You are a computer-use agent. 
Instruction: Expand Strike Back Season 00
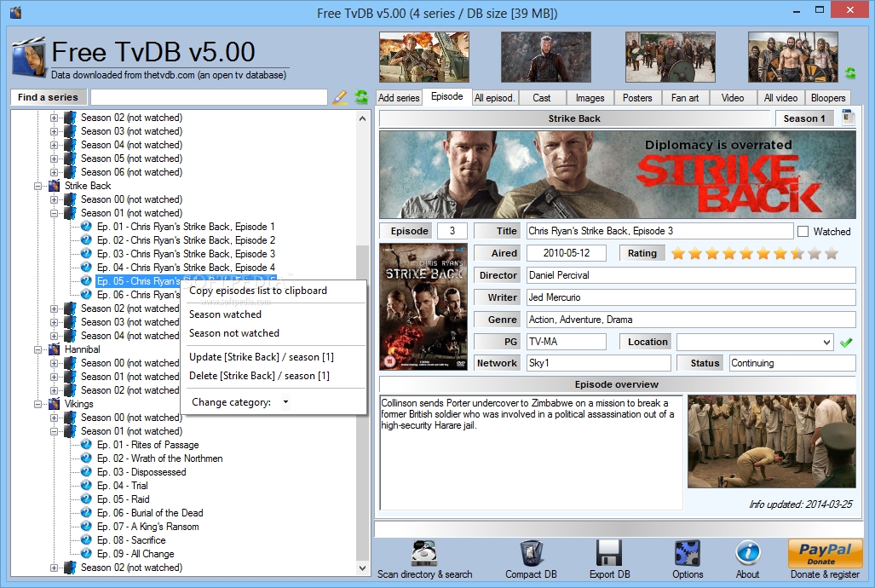tap(55, 199)
